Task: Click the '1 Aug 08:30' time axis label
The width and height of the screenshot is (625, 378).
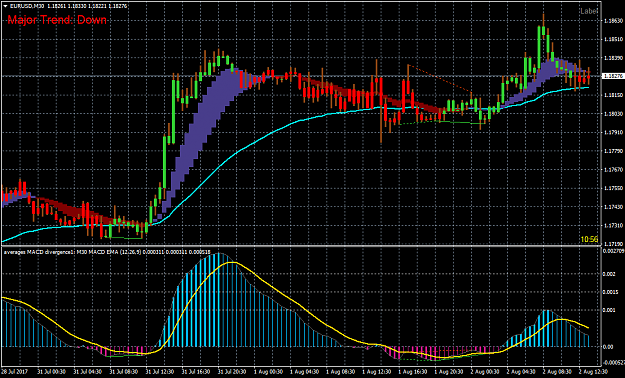Action: click(340, 371)
